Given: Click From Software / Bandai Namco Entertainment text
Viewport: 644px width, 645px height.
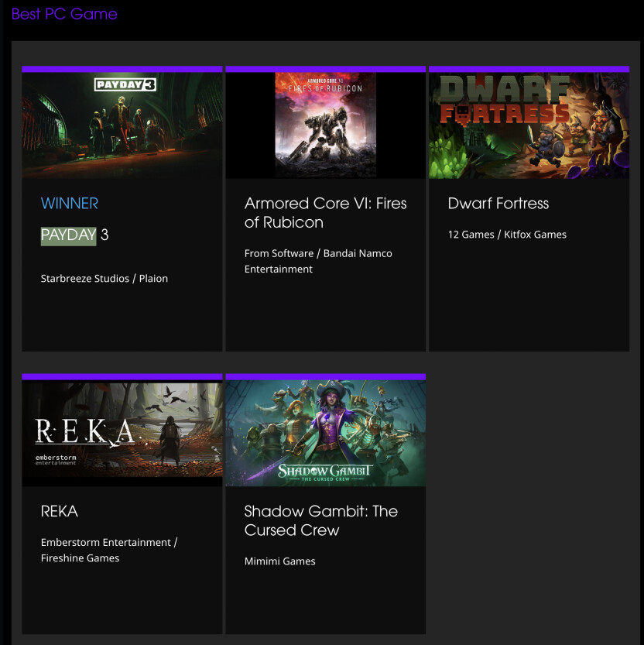Looking at the screenshot, I should 318,261.
